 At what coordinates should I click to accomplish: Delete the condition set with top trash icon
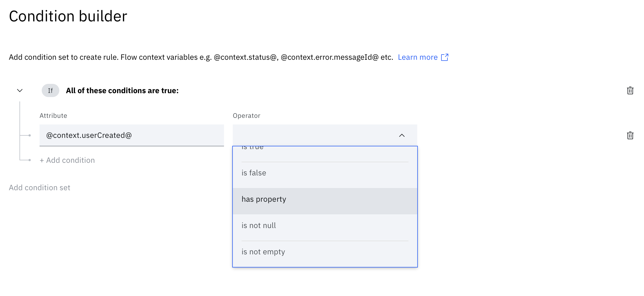point(630,90)
